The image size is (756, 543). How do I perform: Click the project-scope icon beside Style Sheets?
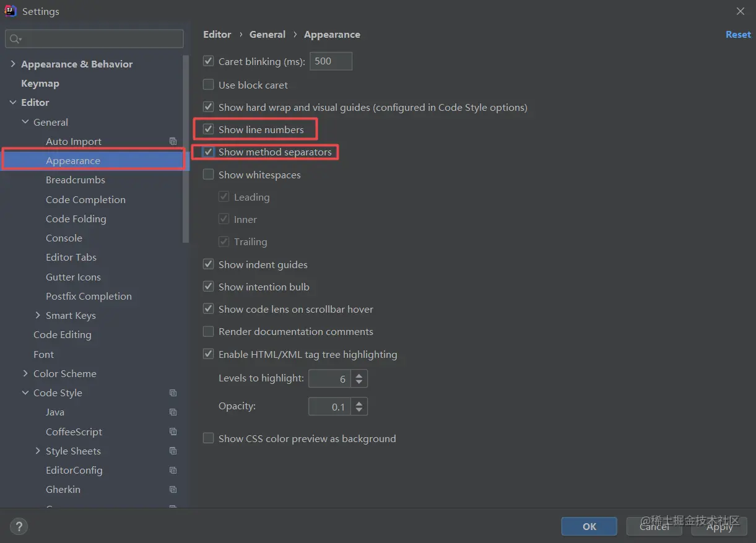173,451
